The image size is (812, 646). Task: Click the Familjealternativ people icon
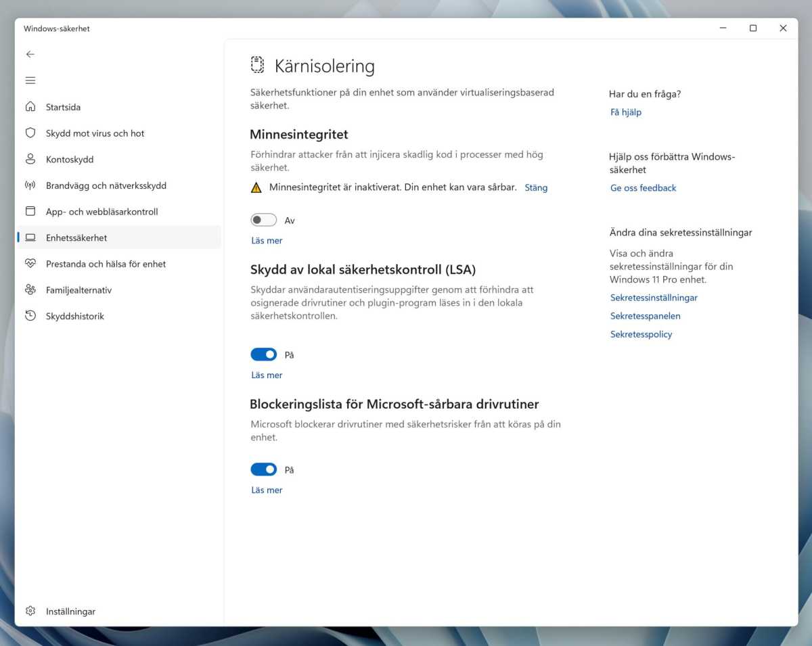(30, 290)
